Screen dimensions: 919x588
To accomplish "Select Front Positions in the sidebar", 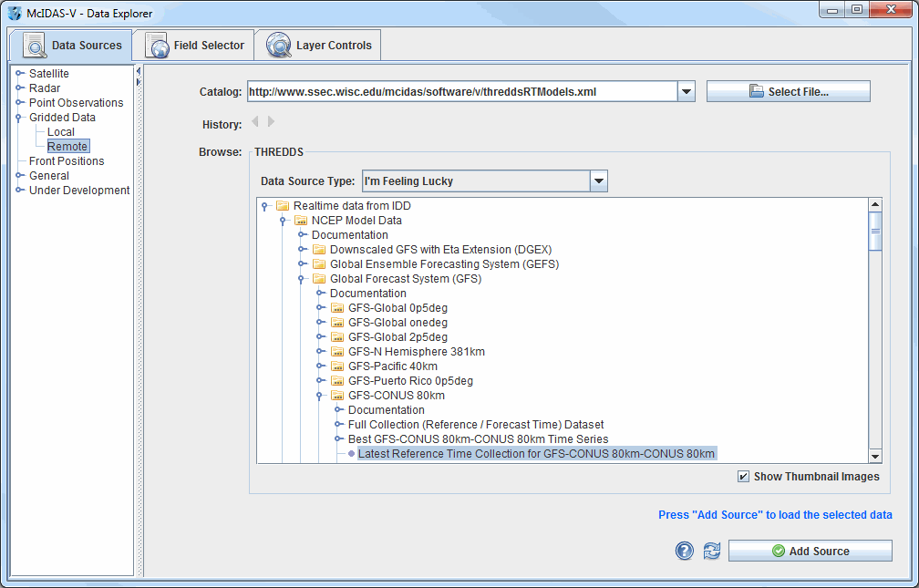I will [67, 161].
